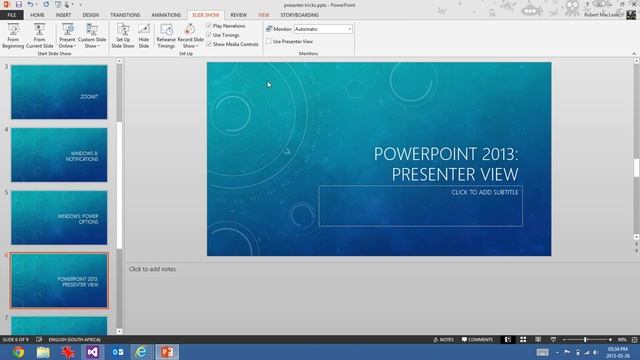This screenshot has width=640, height=360.
Task: Enable Use Presenter View checkbox
Action: click(269, 41)
